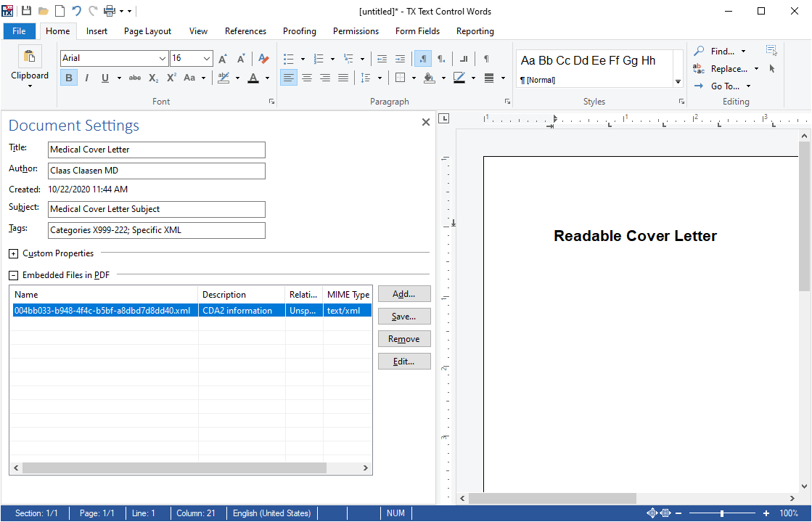Click the Remove button
This screenshot has height=522, width=812.
tap(404, 339)
